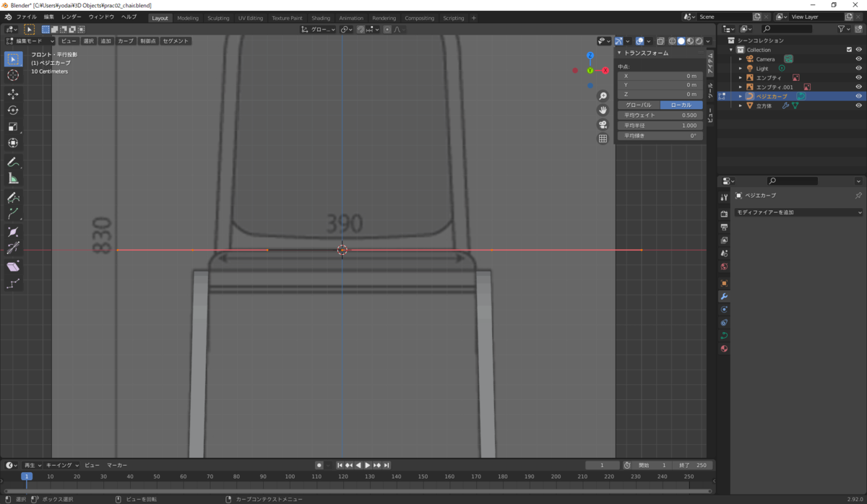Open the Modifier properties wrench tab

click(x=724, y=296)
